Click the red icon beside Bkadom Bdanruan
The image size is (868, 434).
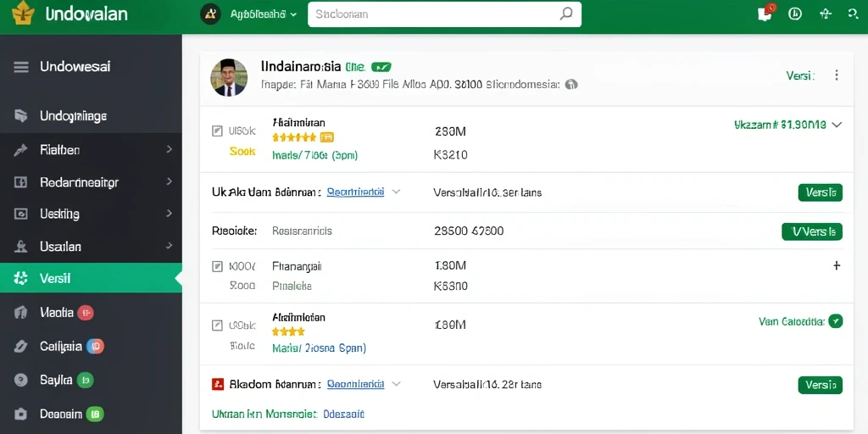[x=218, y=384]
